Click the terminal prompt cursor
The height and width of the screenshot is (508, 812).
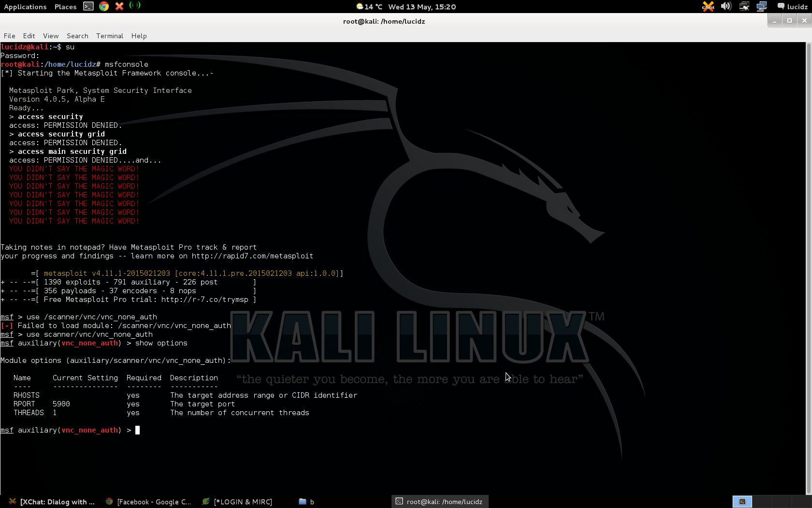point(138,430)
